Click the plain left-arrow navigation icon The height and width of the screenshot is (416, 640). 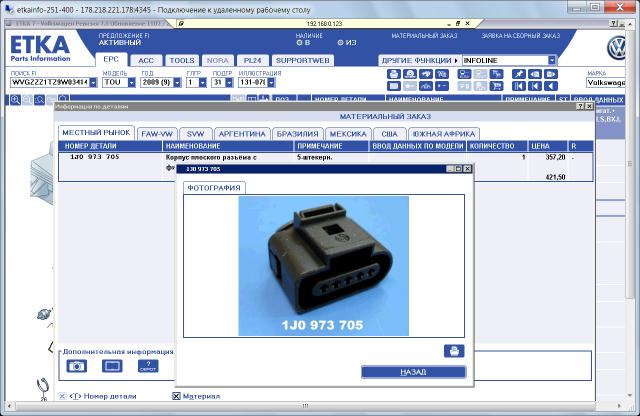tap(551, 86)
